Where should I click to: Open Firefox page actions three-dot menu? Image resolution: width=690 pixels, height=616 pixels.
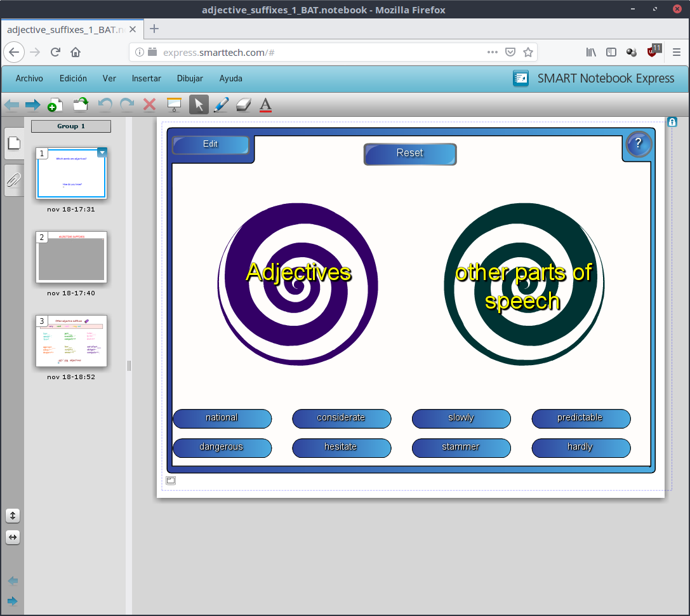pyautogui.click(x=493, y=52)
